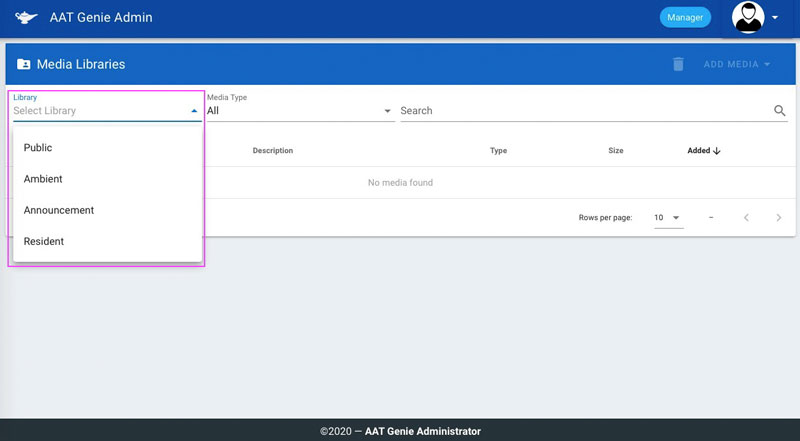Viewport: 800px width, 441px height.
Task: Go to previous page chevron
Action: pos(745,217)
